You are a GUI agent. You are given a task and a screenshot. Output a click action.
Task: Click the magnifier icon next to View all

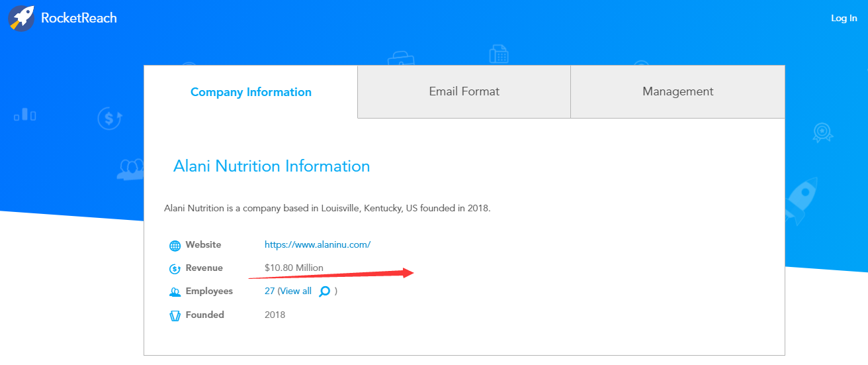[x=325, y=291]
